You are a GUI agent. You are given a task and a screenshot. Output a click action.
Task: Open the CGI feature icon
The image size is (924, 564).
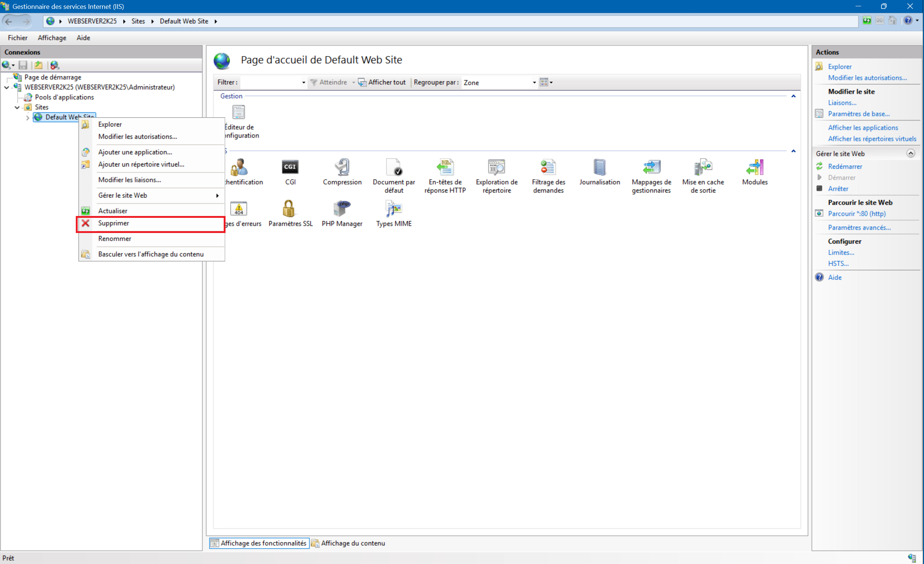[x=290, y=167]
